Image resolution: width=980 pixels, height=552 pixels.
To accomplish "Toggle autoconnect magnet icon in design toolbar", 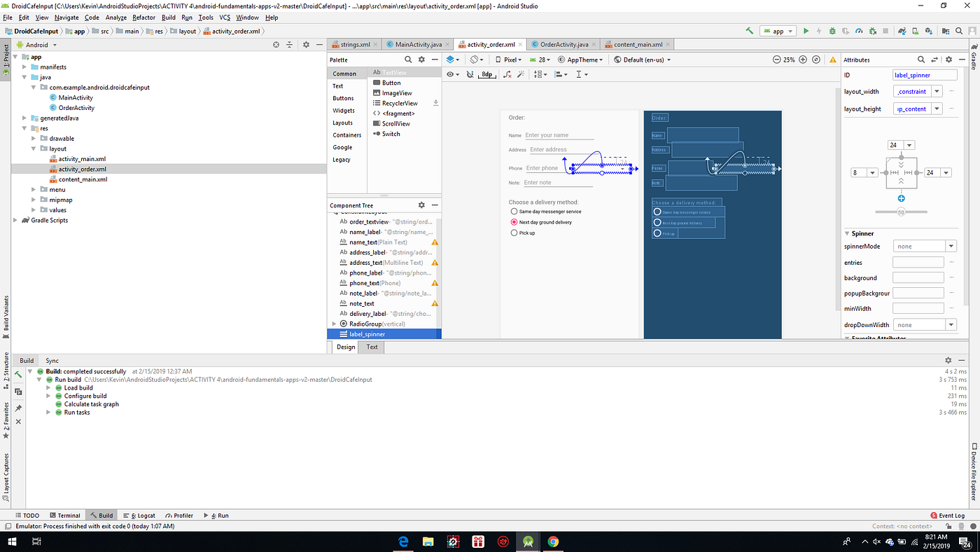I will click(470, 74).
